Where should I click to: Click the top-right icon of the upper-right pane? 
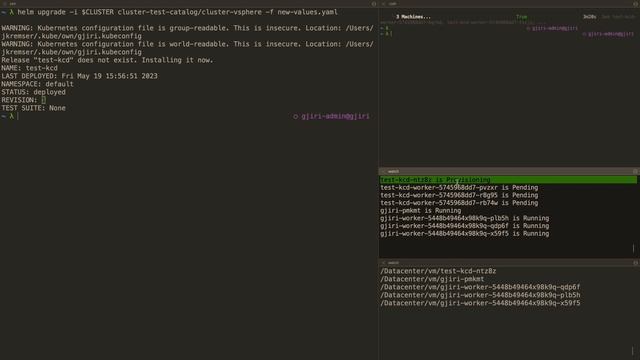click(x=636, y=4)
